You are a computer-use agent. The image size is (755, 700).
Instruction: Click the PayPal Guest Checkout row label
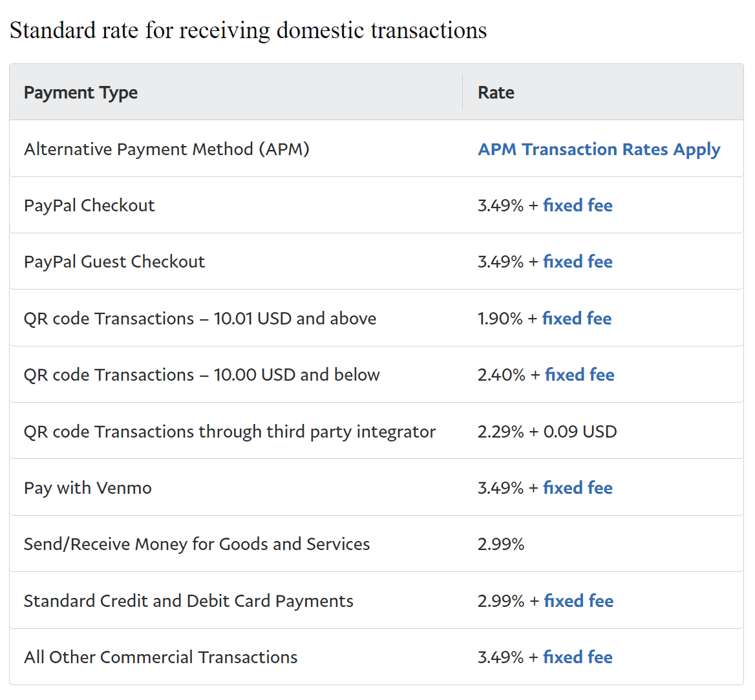pyautogui.click(x=114, y=262)
